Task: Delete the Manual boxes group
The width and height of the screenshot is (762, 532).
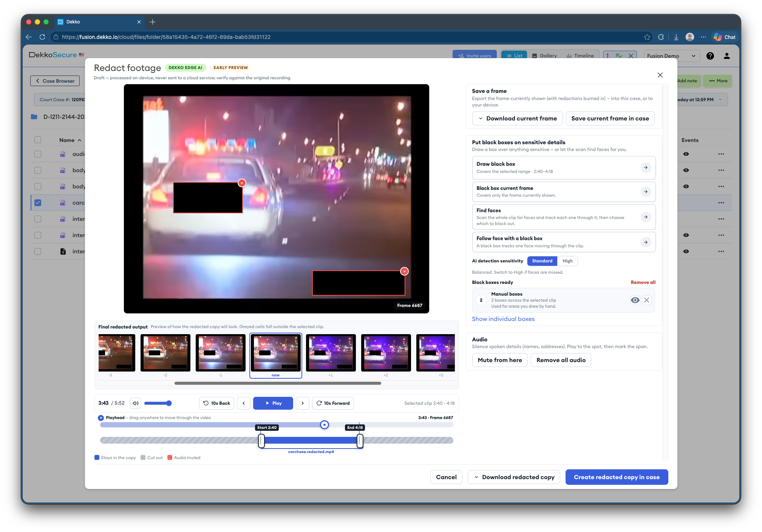Action: coord(647,300)
